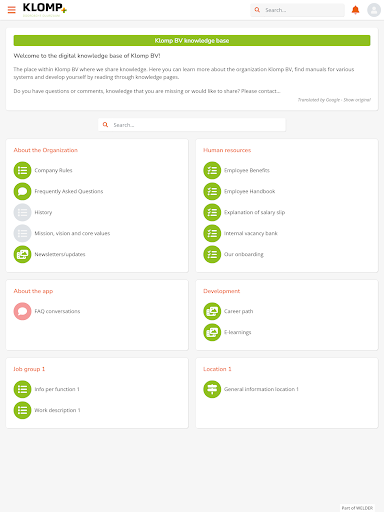The width and height of the screenshot is (384, 512).
Task: Open notifications bell icon
Action: 356,10
